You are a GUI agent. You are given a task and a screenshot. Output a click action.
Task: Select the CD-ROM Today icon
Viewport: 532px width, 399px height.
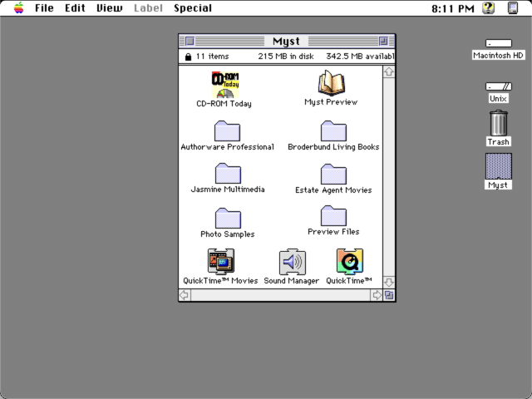(x=225, y=85)
